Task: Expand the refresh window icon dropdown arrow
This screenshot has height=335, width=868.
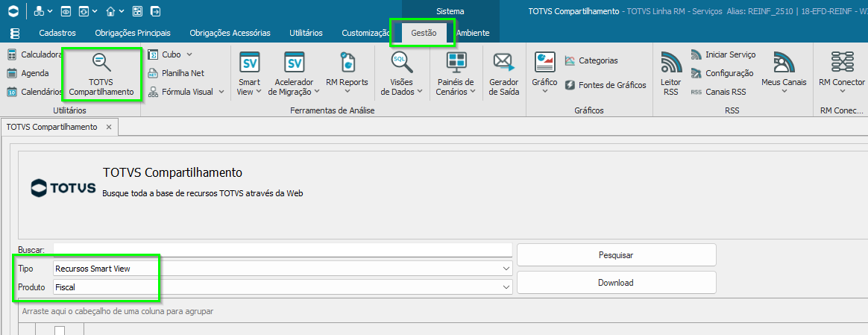Action: click(x=95, y=10)
